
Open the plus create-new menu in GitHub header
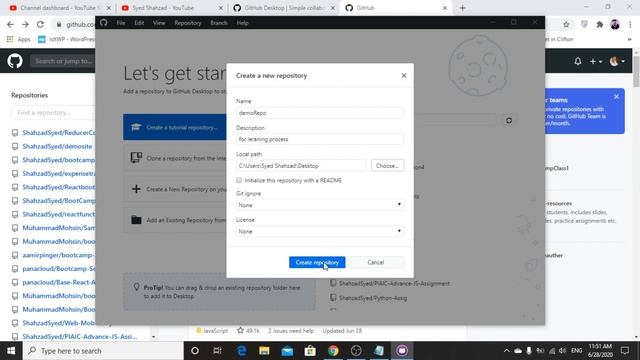tap(596, 61)
